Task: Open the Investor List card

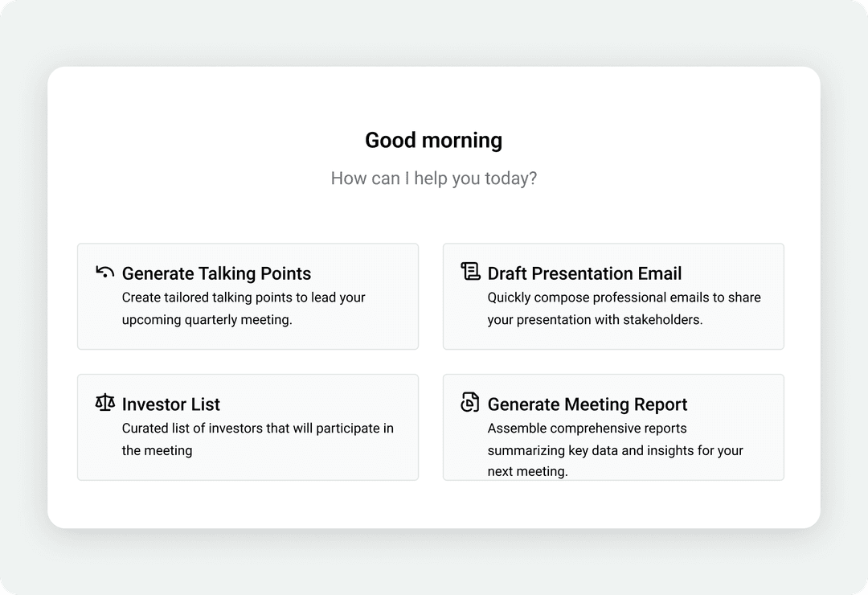Action: 248,427
